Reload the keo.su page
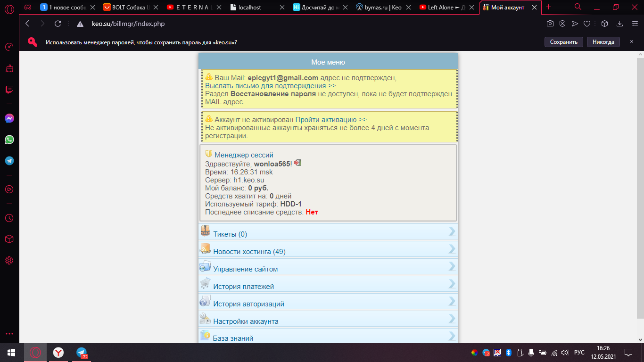Image resolution: width=644 pixels, height=362 pixels. tap(58, 24)
